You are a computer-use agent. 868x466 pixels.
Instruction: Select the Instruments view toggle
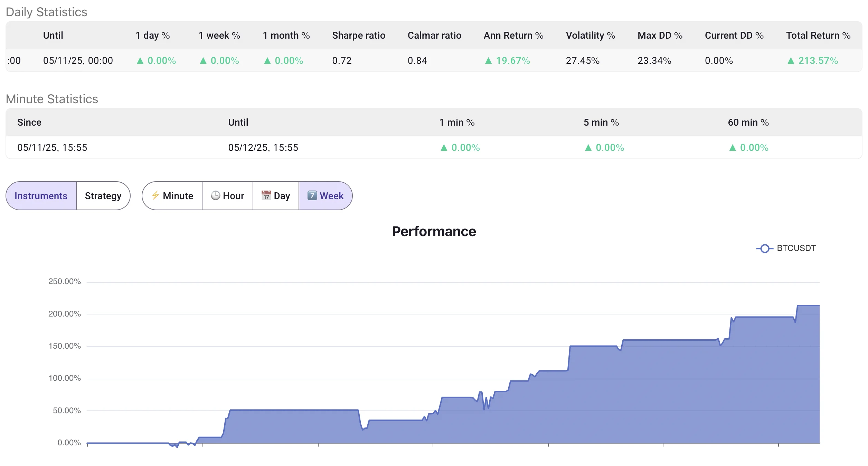point(41,196)
